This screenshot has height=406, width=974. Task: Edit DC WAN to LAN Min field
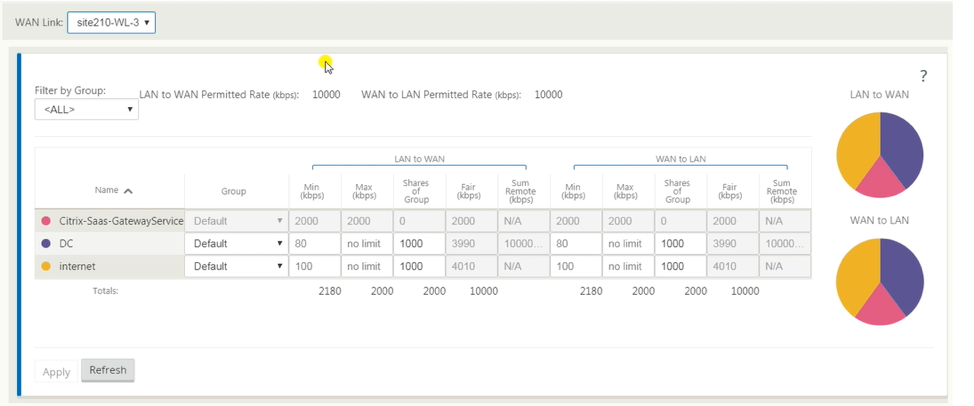click(576, 243)
